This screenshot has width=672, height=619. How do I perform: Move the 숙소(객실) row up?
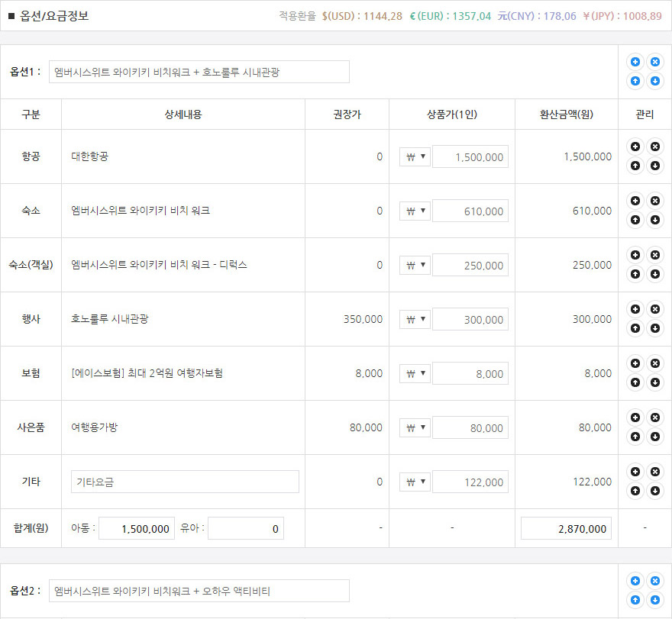635,274
